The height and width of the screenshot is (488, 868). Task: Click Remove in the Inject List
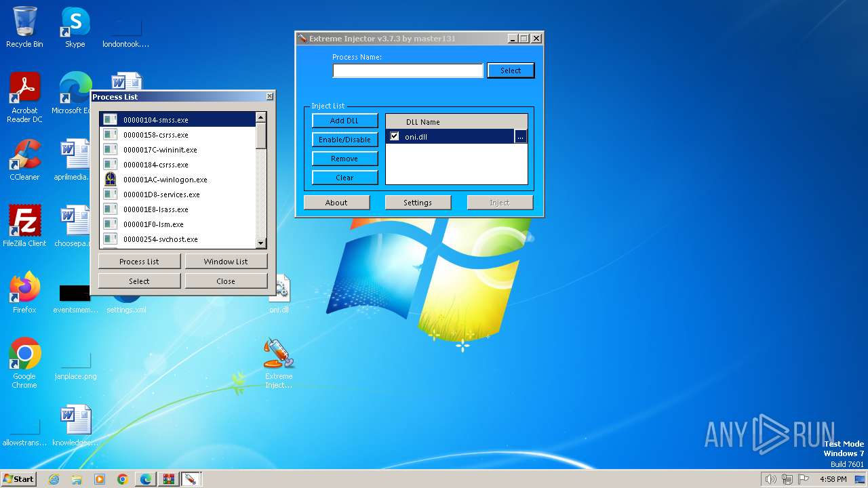coord(344,159)
